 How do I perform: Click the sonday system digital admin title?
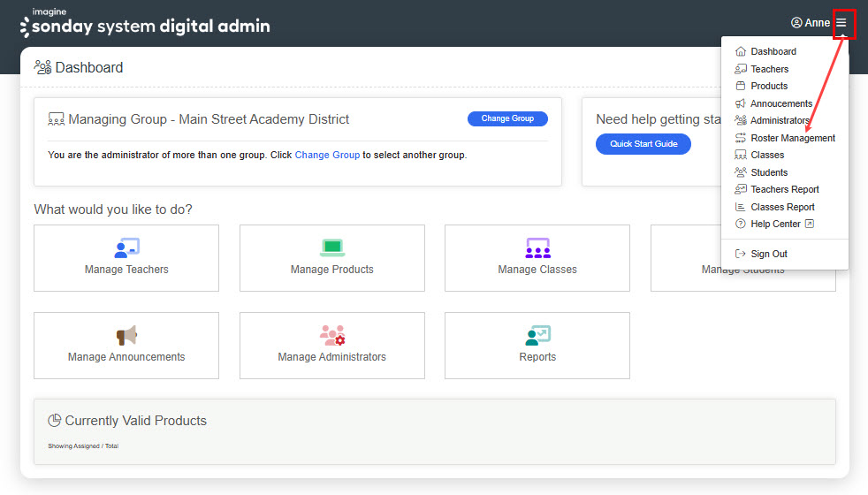point(151,26)
